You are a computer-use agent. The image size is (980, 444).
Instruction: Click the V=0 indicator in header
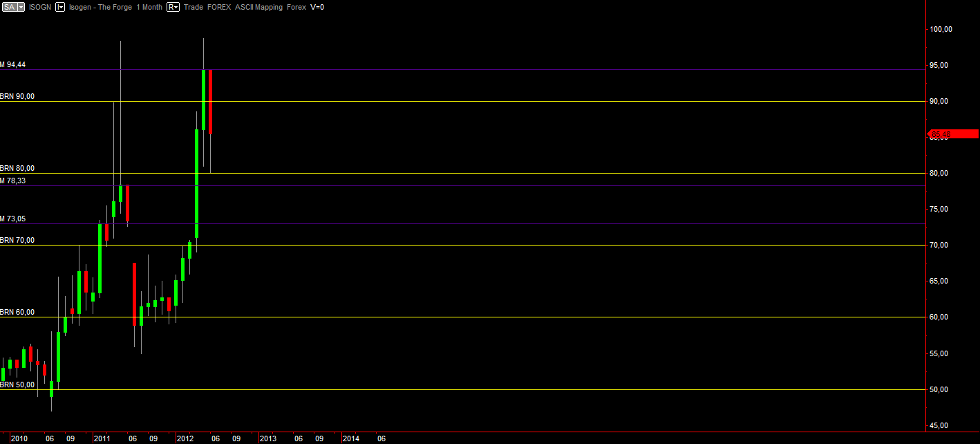(317, 7)
